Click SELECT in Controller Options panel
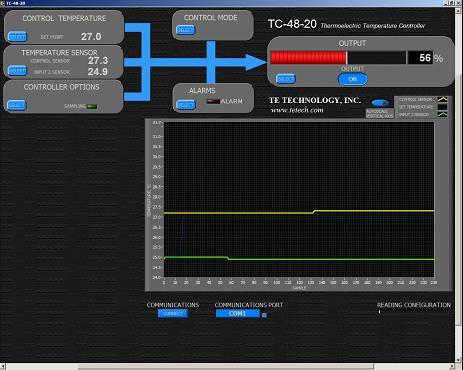 tap(17, 105)
